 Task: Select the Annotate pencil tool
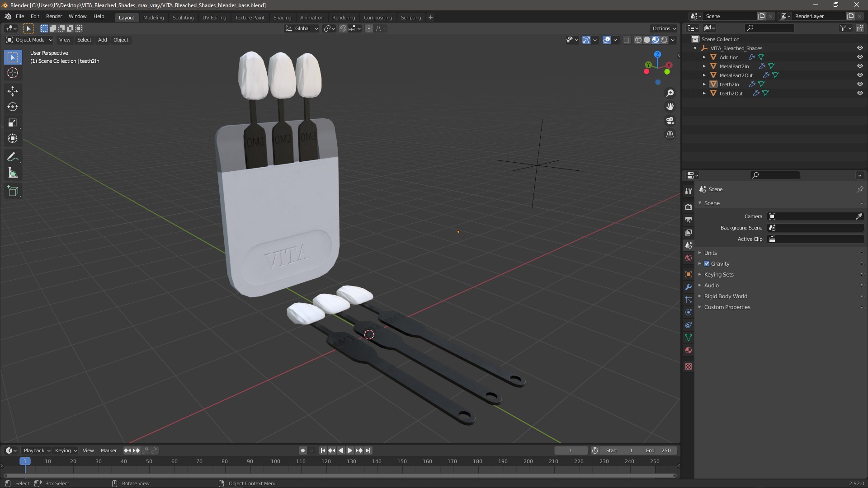pos(13,157)
